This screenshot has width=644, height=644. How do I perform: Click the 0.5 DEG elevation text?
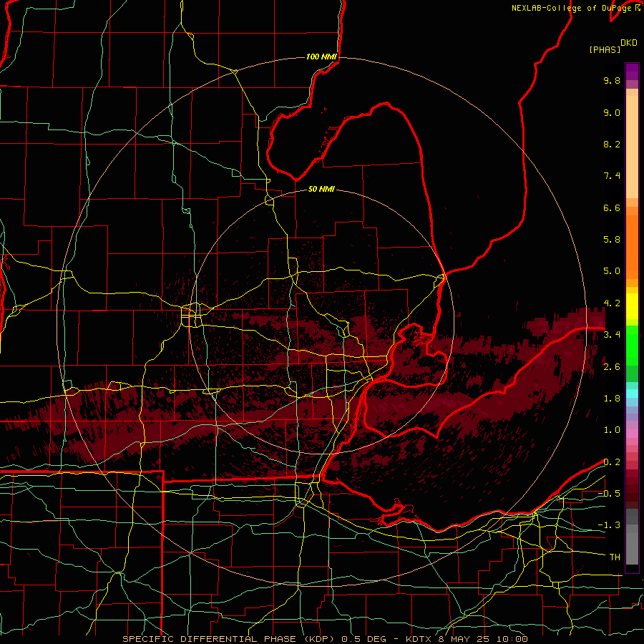[364, 639]
